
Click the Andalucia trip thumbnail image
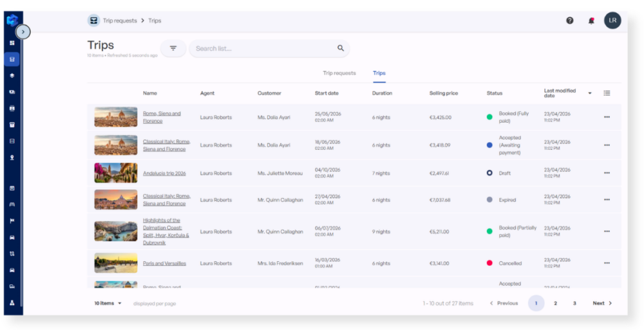pos(116,173)
